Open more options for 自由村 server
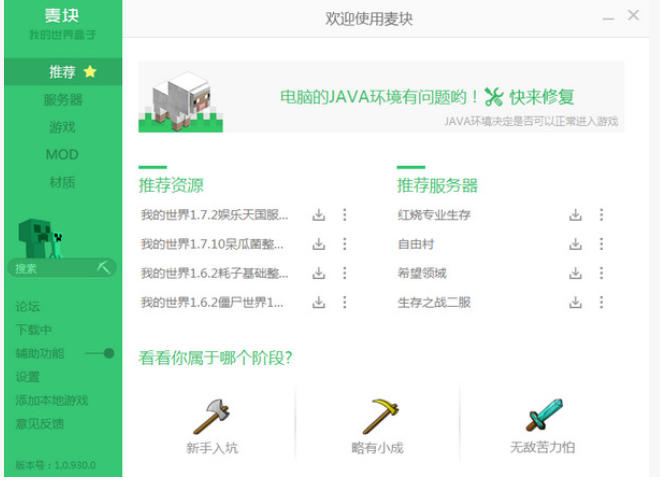The image size is (660, 489). (601, 244)
